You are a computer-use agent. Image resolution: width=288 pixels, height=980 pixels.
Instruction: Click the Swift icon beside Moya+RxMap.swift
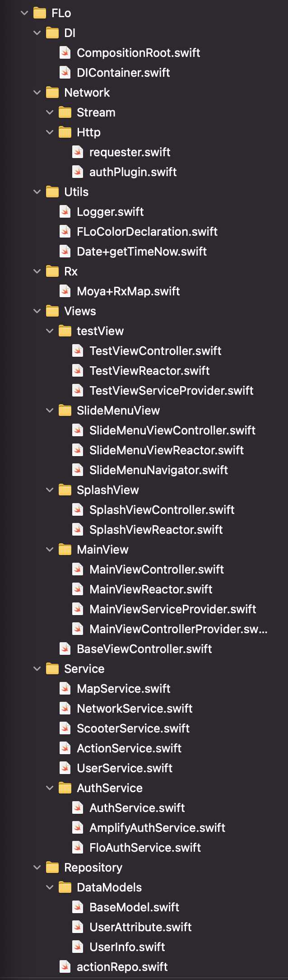point(65,291)
